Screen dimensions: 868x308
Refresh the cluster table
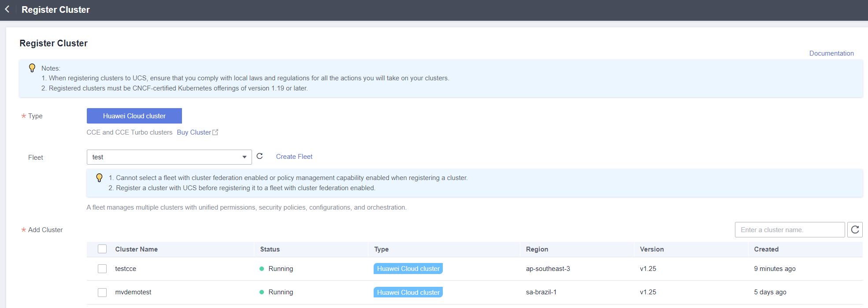coord(855,229)
